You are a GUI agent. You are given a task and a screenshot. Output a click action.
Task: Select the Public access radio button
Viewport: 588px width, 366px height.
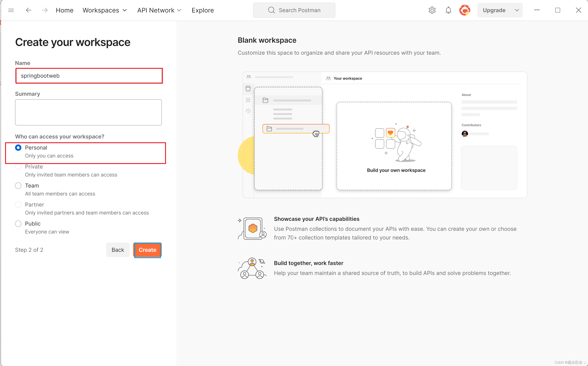click(x=18, y=224)
